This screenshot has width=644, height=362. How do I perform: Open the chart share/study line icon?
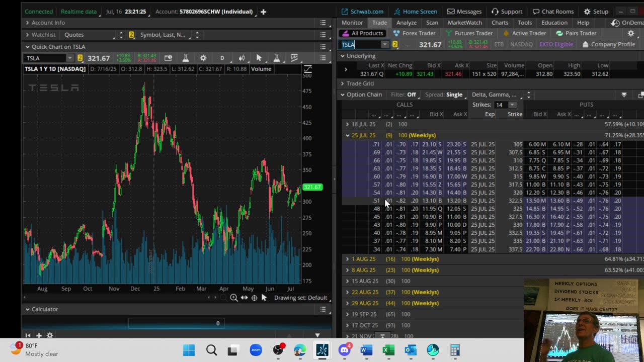click(294, 58)
